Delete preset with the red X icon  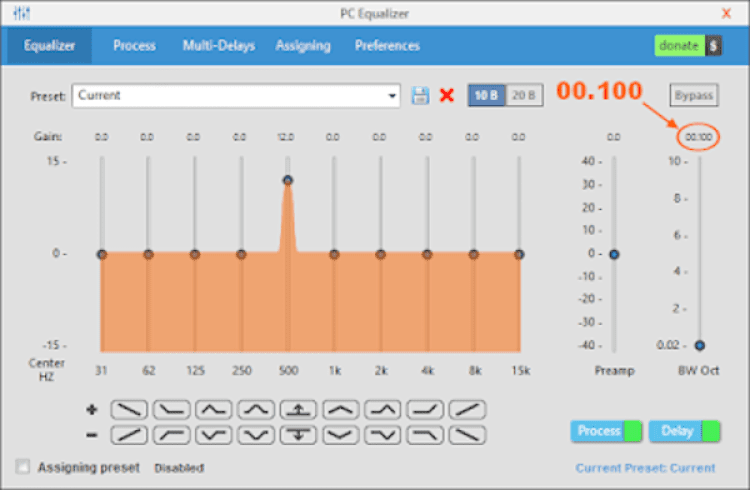pyautogui.click(x=447, y=95)
